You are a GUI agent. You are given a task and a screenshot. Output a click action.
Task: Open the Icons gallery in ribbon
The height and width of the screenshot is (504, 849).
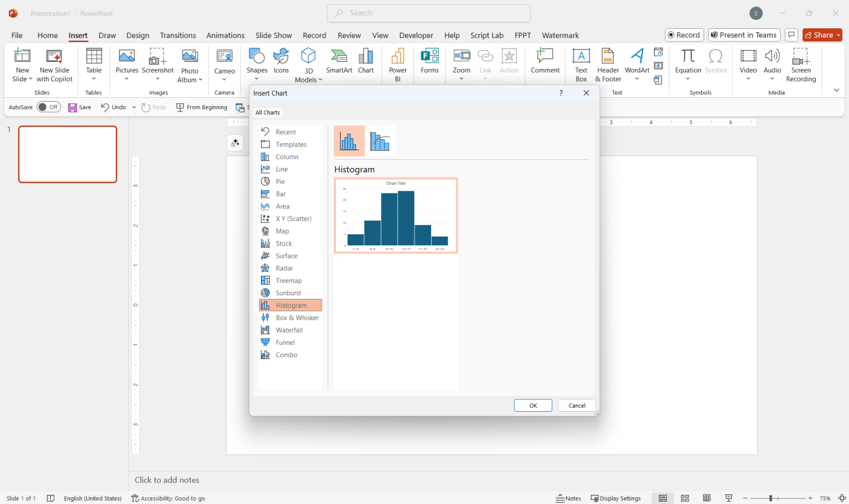click(x=281, y=61)
